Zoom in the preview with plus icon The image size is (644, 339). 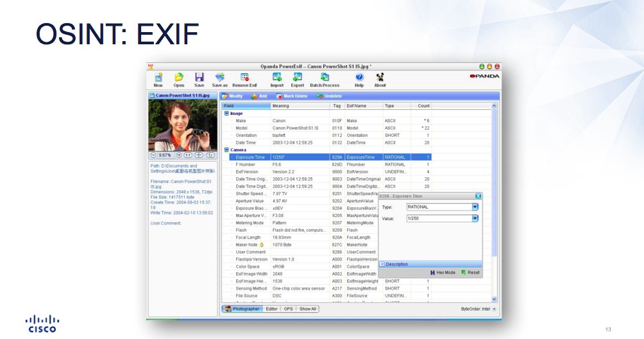179,155
